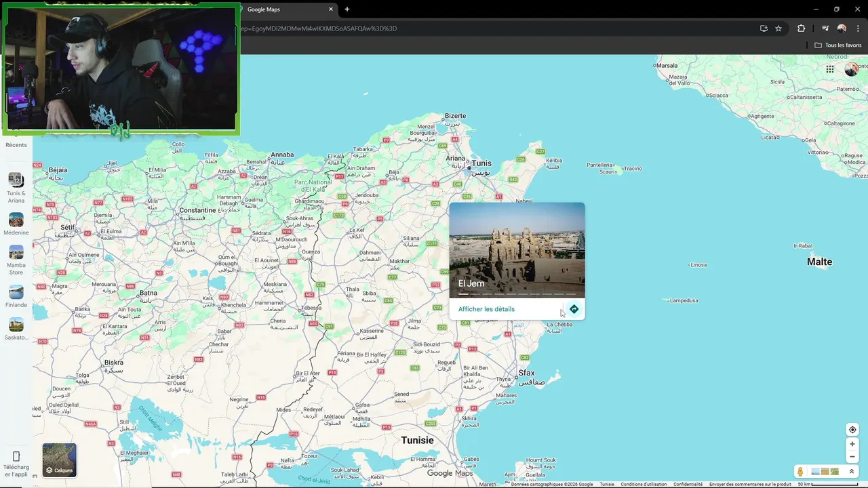Zoom in with the plus button
Image resolution: width=868 pixels, height=488 pixels.
pos(852,444)
